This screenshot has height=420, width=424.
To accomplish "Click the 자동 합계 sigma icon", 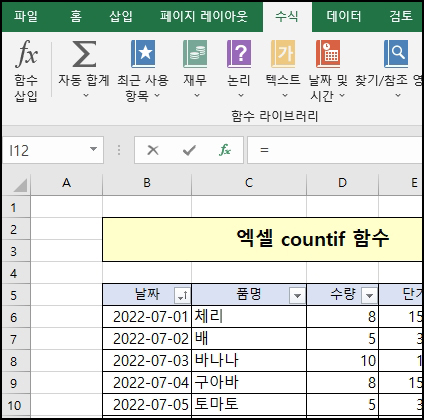I will coord(84,54).
